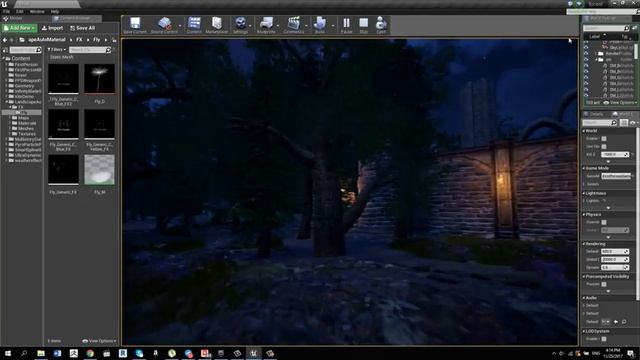Click the asset search field

coord(90,50)
